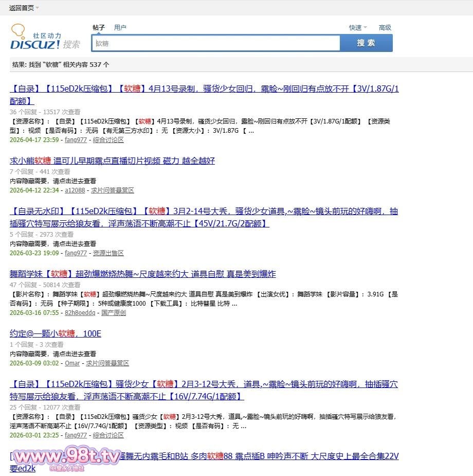Open the 高级 advanced search link

385,28
